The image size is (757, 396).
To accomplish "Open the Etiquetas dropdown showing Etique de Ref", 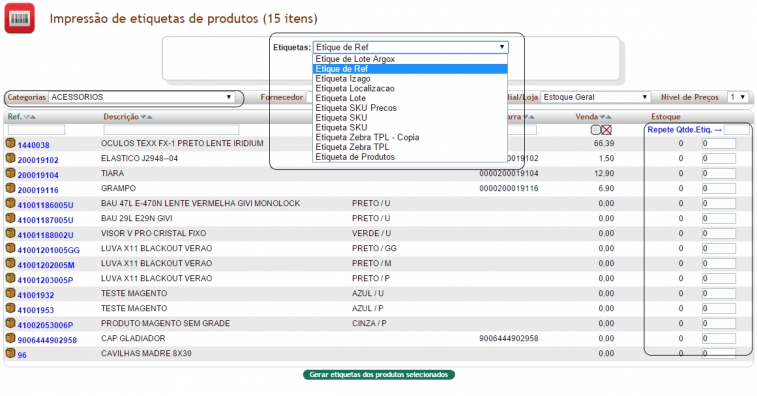I will click(410, 47).
